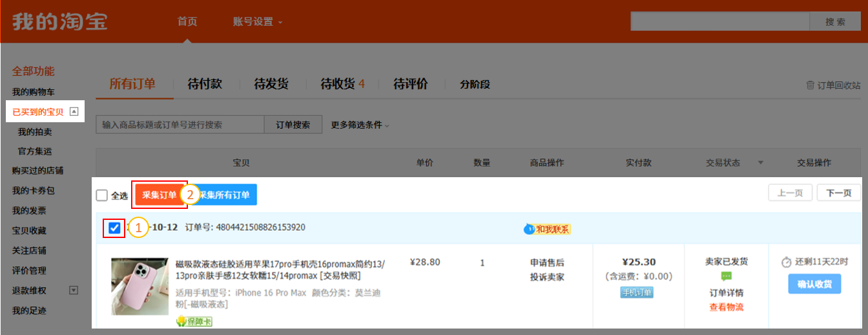Switch to the 待付款 tab
This screenshot has height=335, width=868.
(x=205, y=84)
